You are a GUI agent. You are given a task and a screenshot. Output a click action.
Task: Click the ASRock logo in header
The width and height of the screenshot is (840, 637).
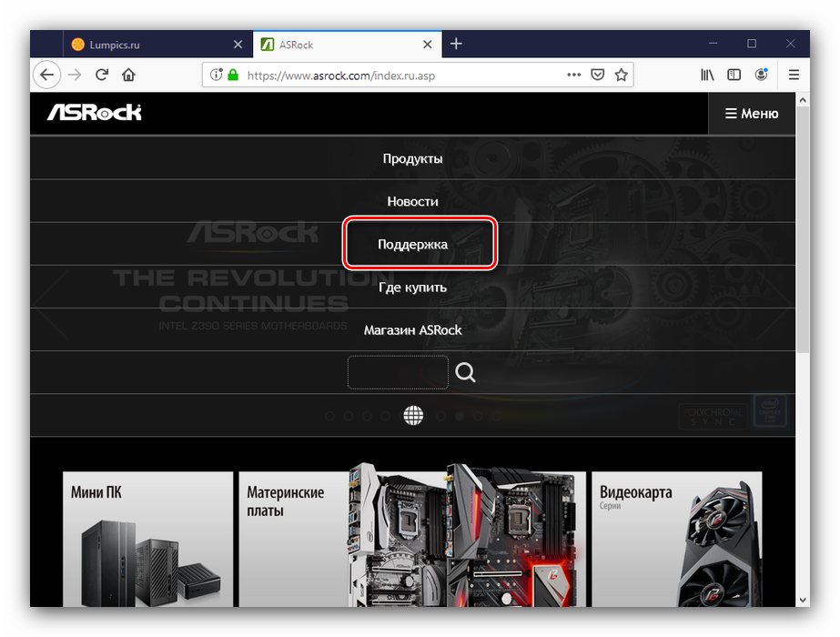95,112
